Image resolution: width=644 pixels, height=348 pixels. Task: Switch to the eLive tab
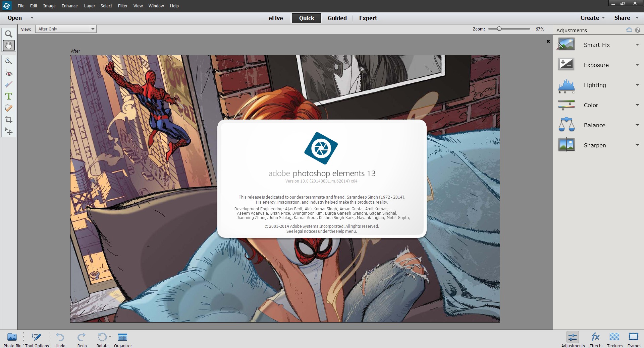tap(276, 18)
